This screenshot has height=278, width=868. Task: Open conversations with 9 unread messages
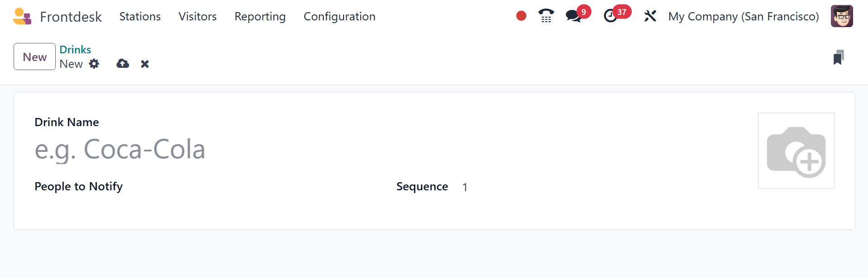coord(578,15)
